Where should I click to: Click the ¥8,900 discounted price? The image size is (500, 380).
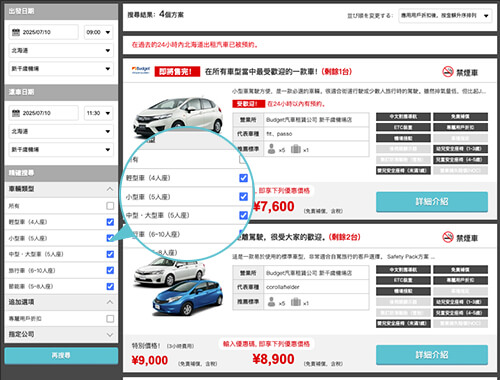pos(273,359)
